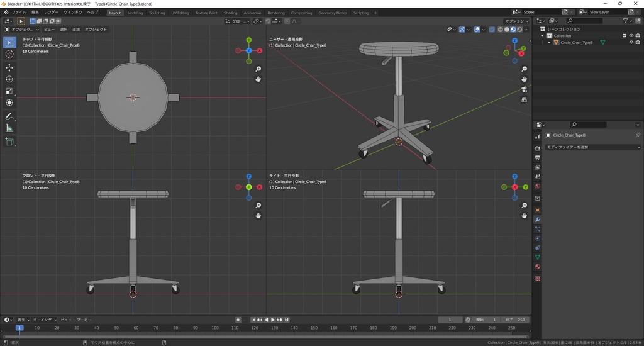Click the camera view icon in the perspective viewport
Viewport: 644px width, 346px height.
pyautogui.click(x=525, y=89)
